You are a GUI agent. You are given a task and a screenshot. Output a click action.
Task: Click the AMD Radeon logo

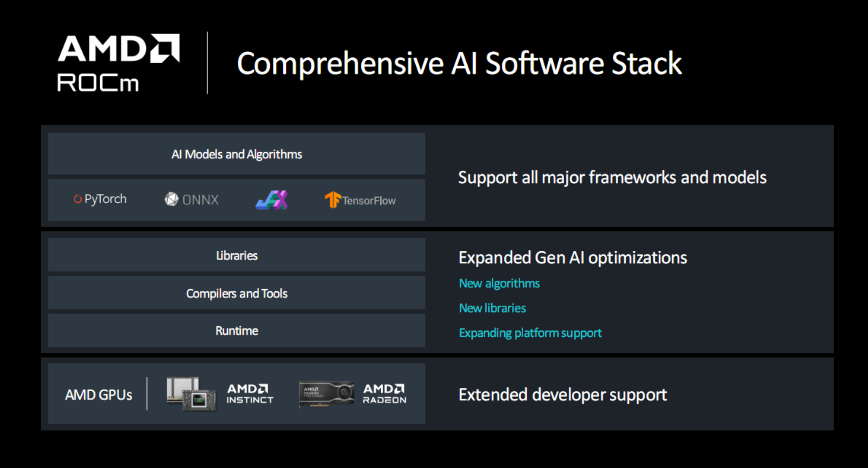[385, 394]
